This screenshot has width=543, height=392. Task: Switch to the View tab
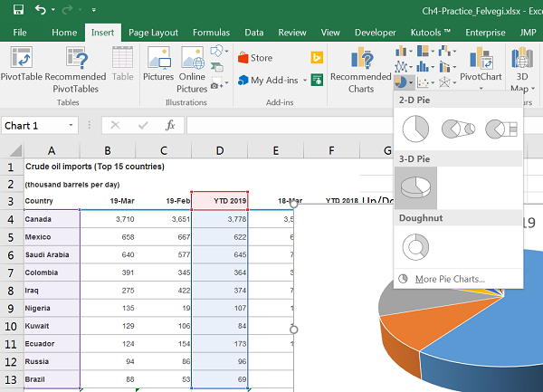pos(330,33)
